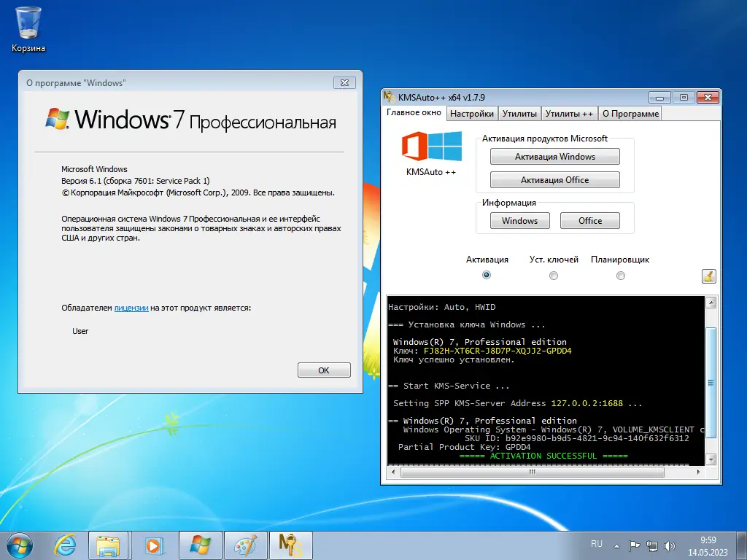Select the Планировщик radio button
This screenshot has height=560, width=747.
[x=620, y=275]
